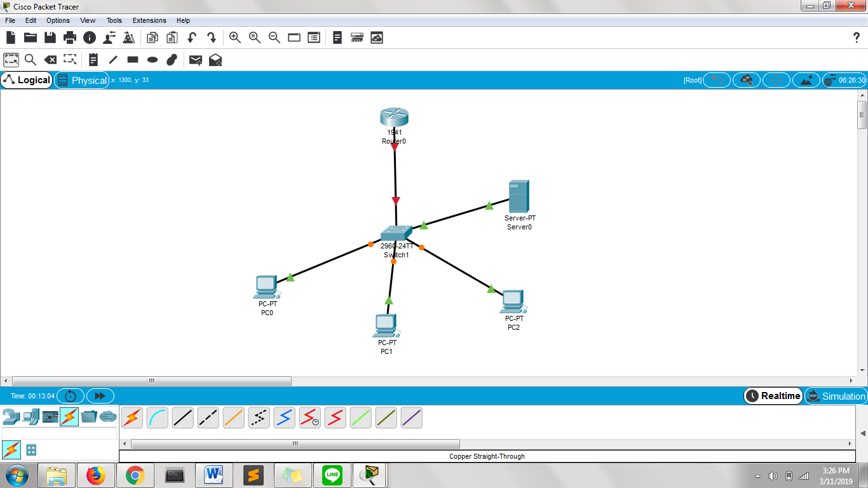The height and width of the screenshot is (488, 868).
Task: Create a new cluster
Action: coord(747,80)
